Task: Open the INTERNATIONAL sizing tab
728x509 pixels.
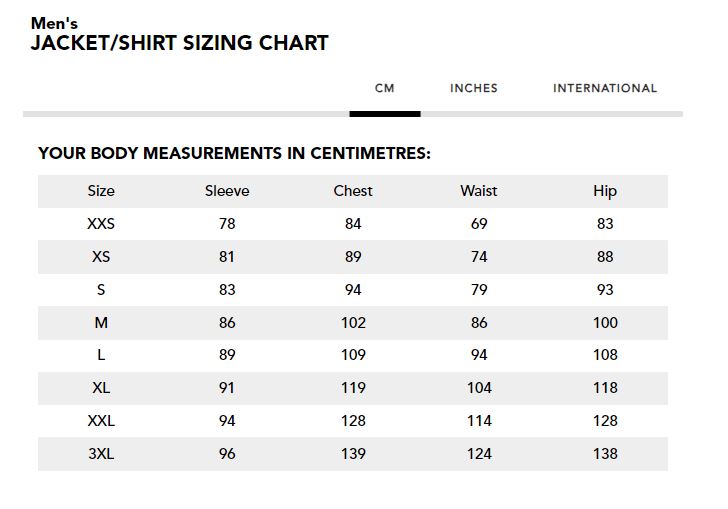Action: [604, 88]
